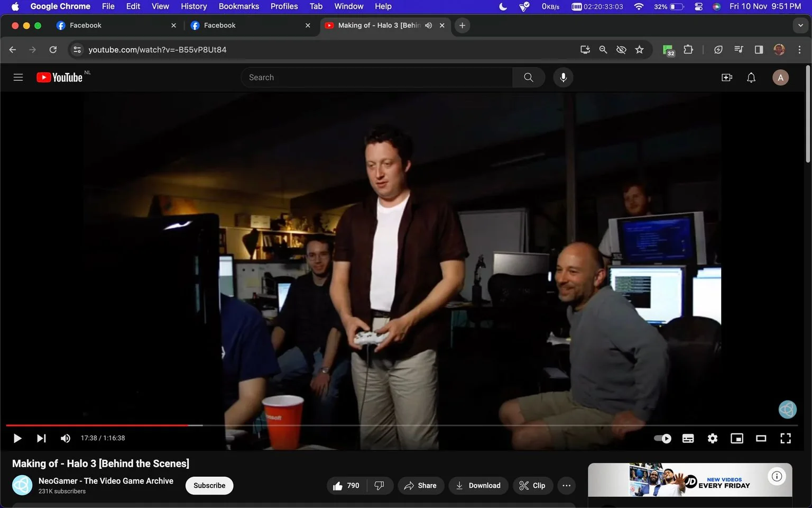Like the video (790)
The image size is (812, 508).
coord(346,485)
